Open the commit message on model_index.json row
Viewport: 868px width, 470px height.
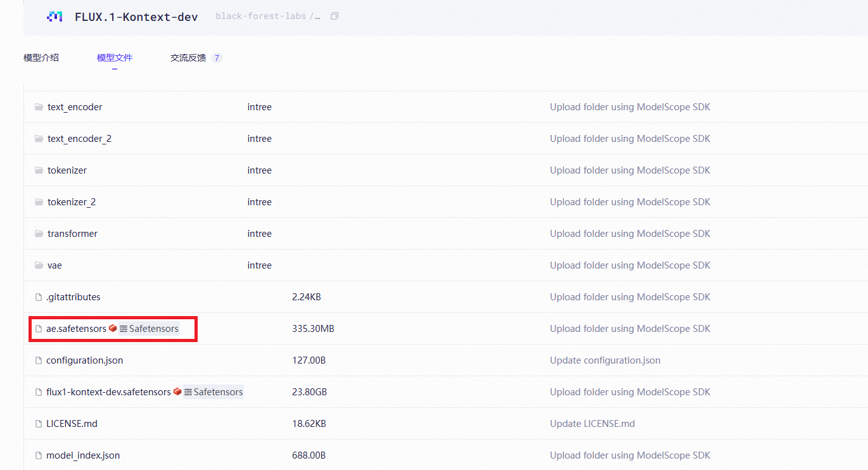pyautogui.click(x=630, y=455)
